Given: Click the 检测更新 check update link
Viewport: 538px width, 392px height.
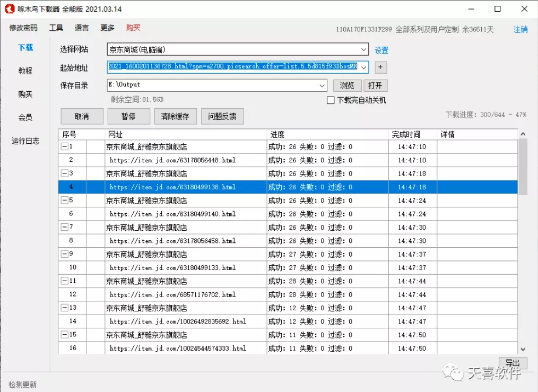Looking at the screenshot, I should 22,385.
